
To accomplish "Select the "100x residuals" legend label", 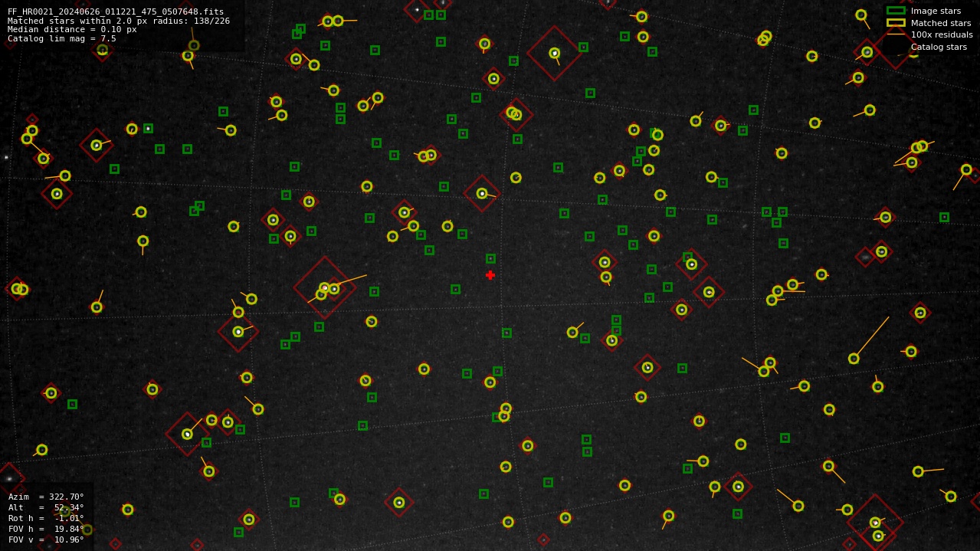I will click(x=942, y=34).
